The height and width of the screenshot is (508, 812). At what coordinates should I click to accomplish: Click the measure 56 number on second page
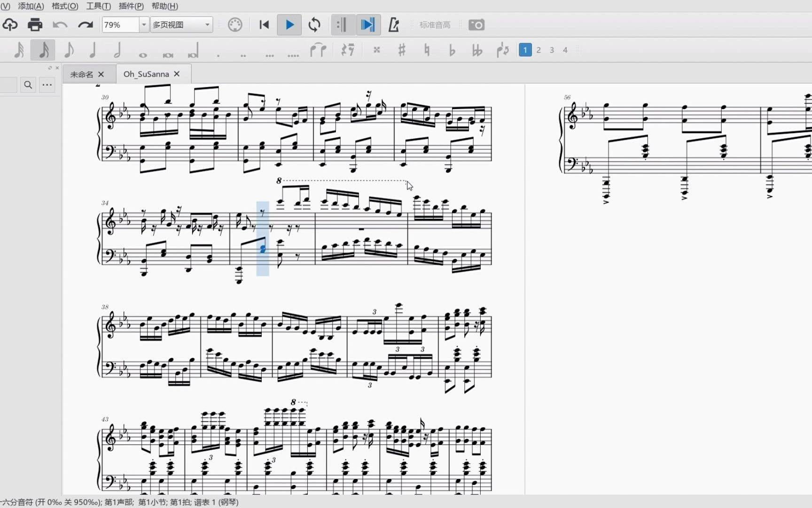coord(567,97)
